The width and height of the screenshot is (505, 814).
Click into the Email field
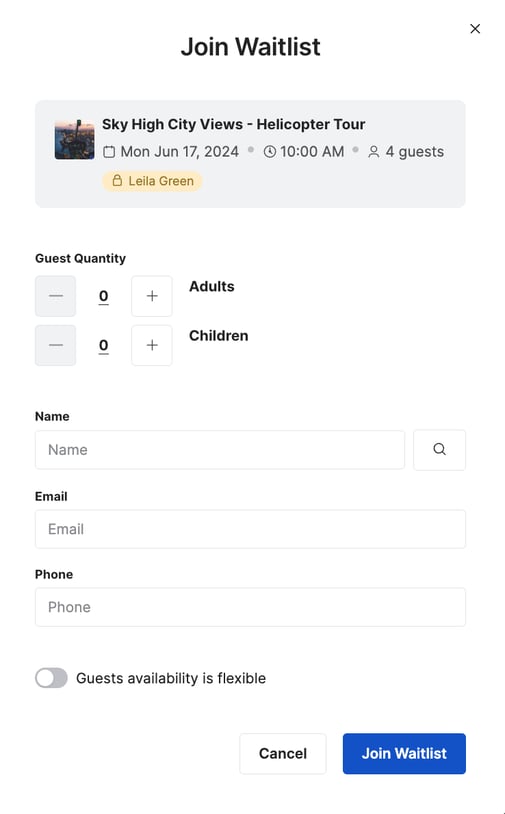(x=250, y=529)
